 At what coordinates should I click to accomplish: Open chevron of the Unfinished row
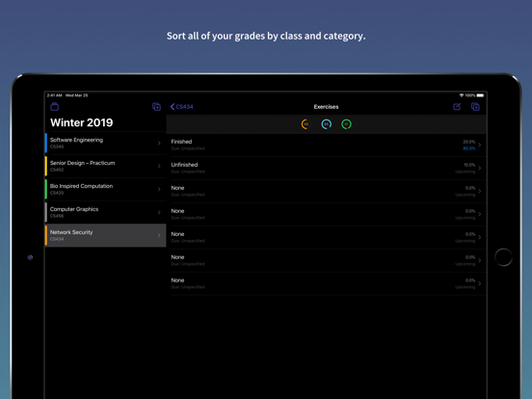coord(480,169)
